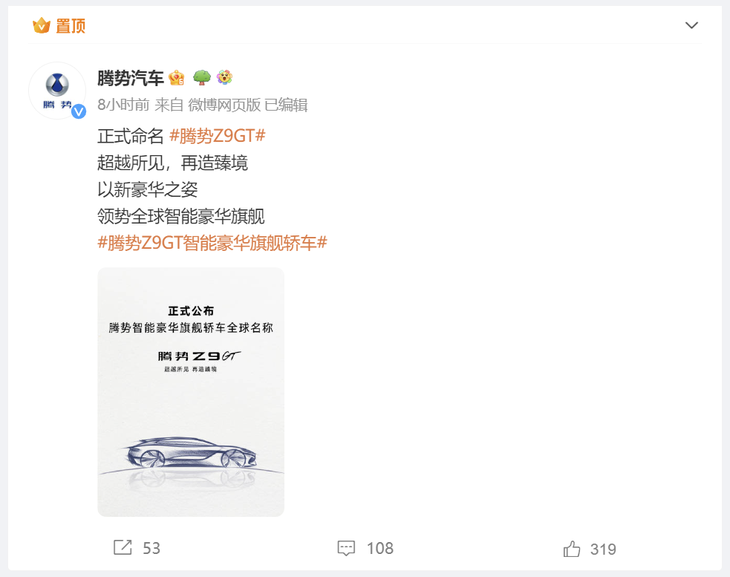Open the #腾势Z9GT智能豪华旗舰轿车# hashtag

tap(212, 243)
